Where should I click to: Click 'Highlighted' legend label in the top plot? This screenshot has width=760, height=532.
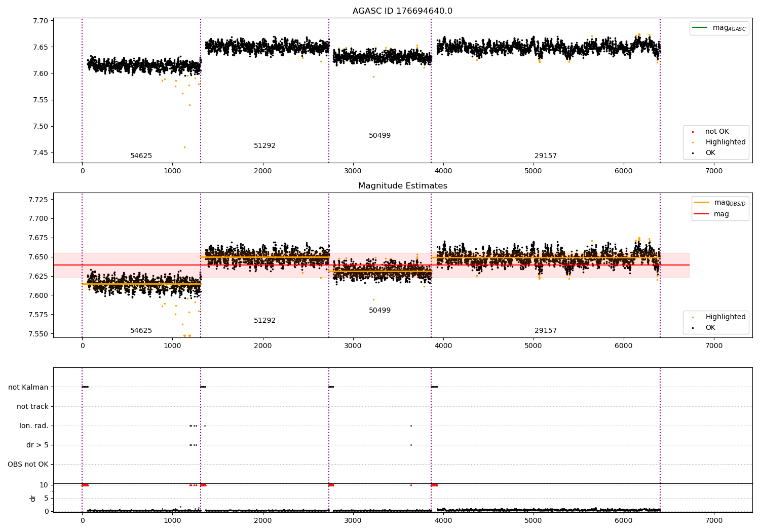(x=726, y=142)
